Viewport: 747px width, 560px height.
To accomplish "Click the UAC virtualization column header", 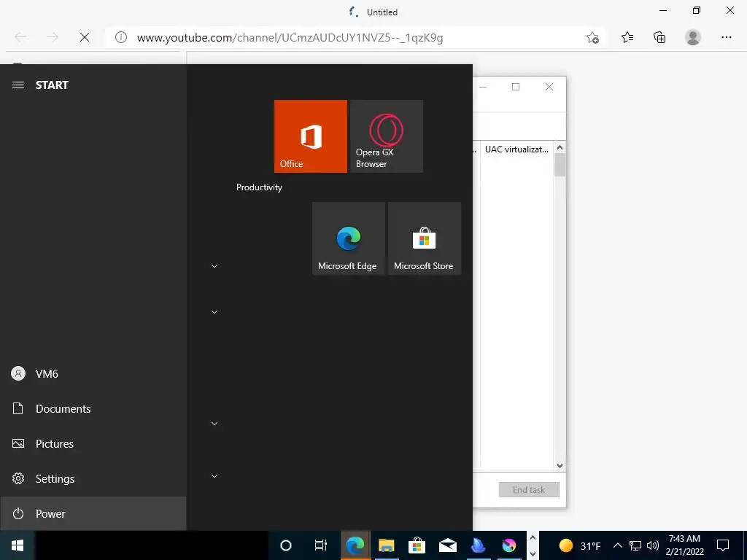I will tap(517, 149).
